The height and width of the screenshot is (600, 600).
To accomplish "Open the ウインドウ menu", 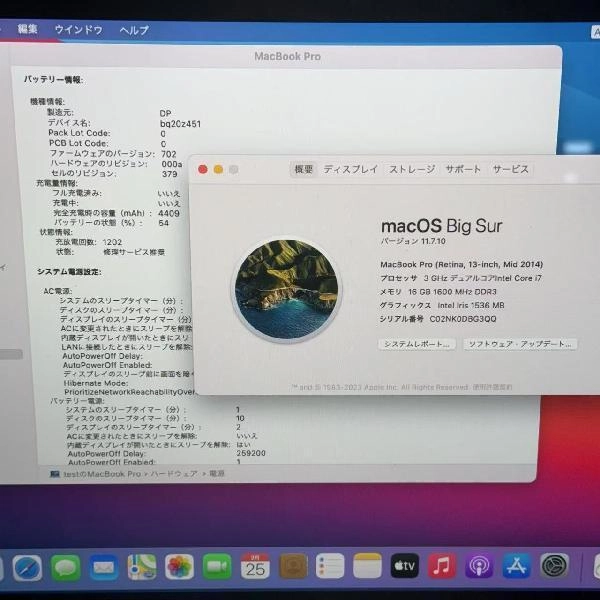I will point(78,30).
